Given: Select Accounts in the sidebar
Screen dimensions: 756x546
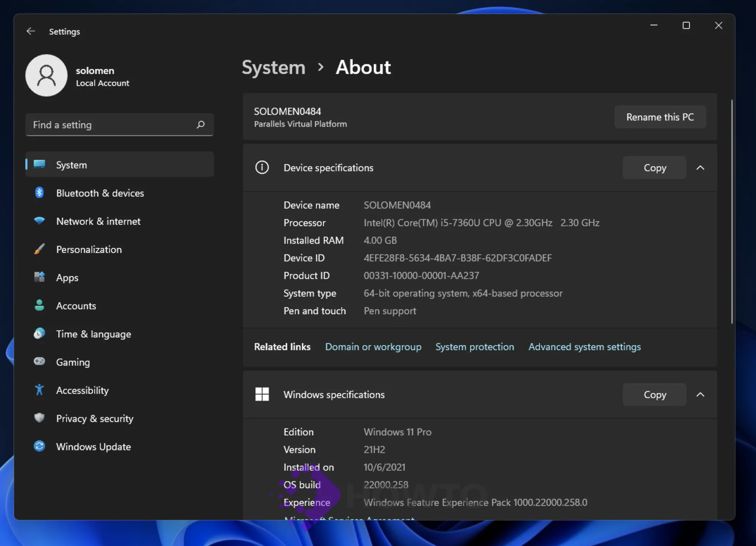Looking at the screenshot, I should (x=120, y=306).
